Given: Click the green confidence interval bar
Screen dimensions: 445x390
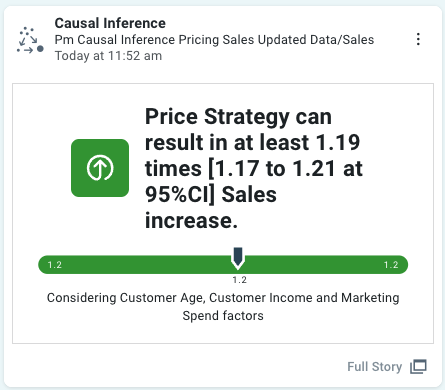Looking at the screenshot, I should tap(223, 265).
